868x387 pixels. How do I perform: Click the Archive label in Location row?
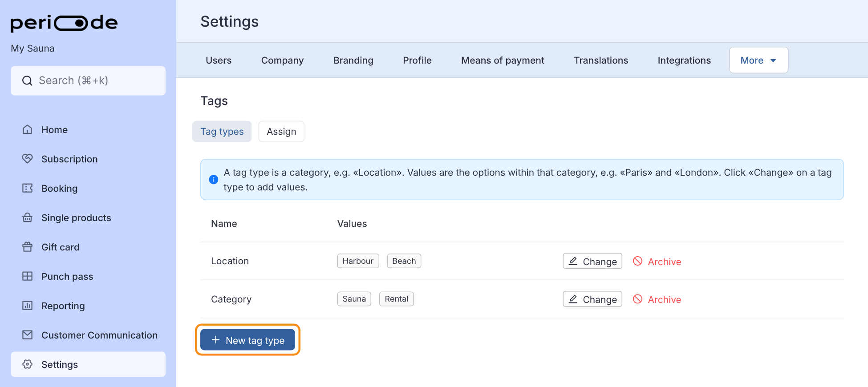(664, 262)
